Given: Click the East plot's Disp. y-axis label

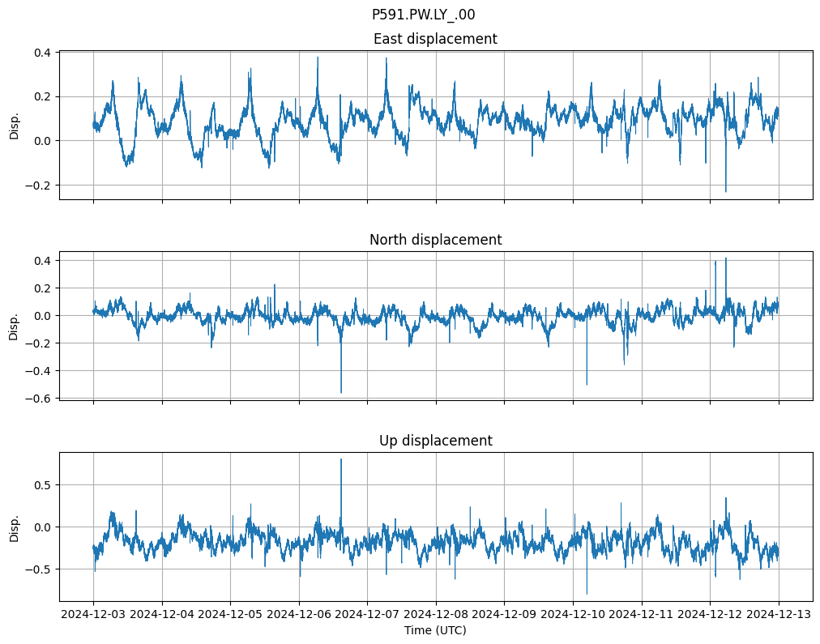Looking at the screenshot, I should point(14,125).
